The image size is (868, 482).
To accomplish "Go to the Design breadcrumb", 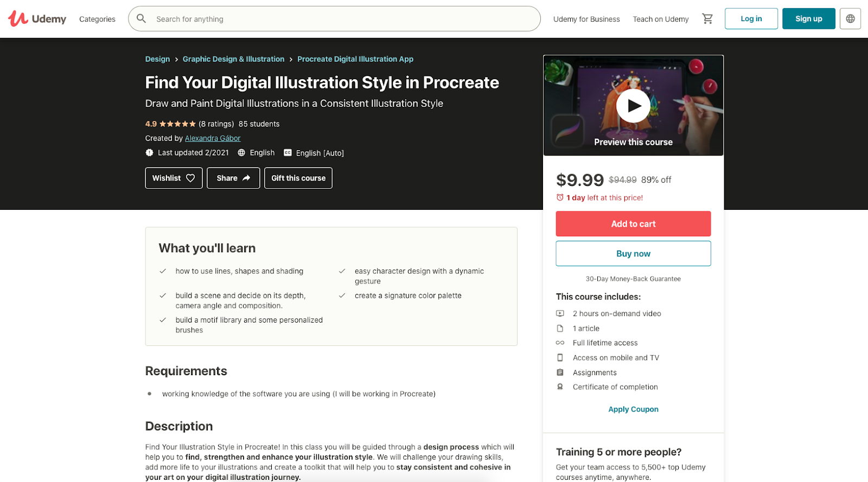I will [x=157, y=59].
